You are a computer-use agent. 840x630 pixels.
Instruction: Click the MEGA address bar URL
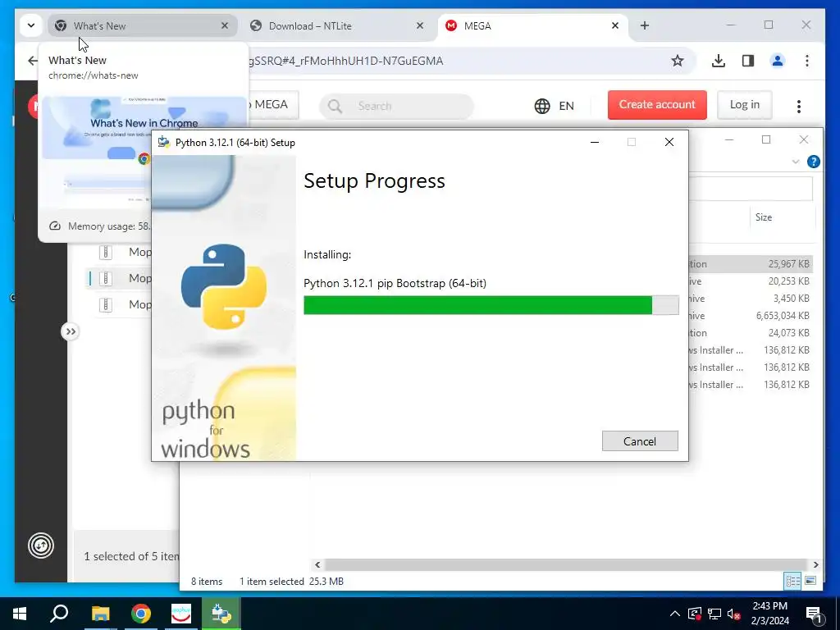coord(345,61)
